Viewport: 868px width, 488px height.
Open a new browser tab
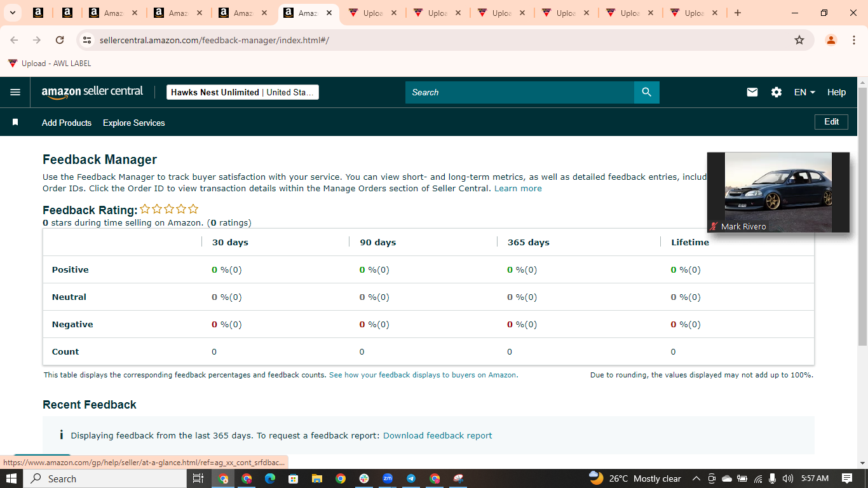[737, 13]
